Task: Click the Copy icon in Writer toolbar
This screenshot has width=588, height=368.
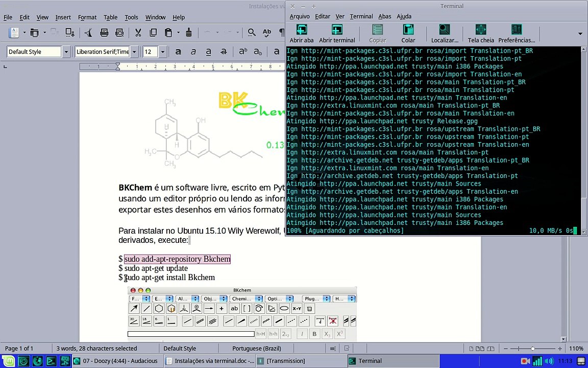Action: point(153,33)
